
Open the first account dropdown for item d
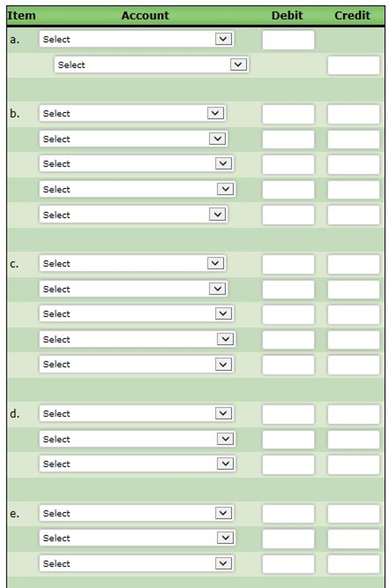click(136, 414)
